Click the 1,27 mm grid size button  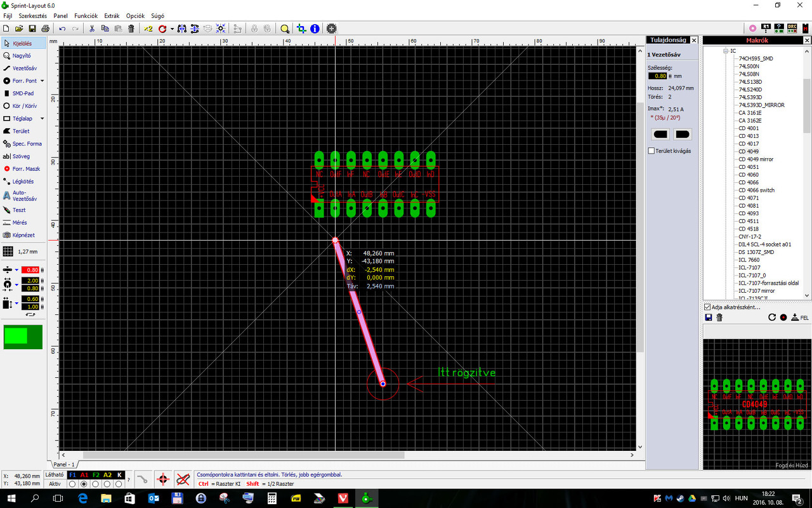point(24,251)
